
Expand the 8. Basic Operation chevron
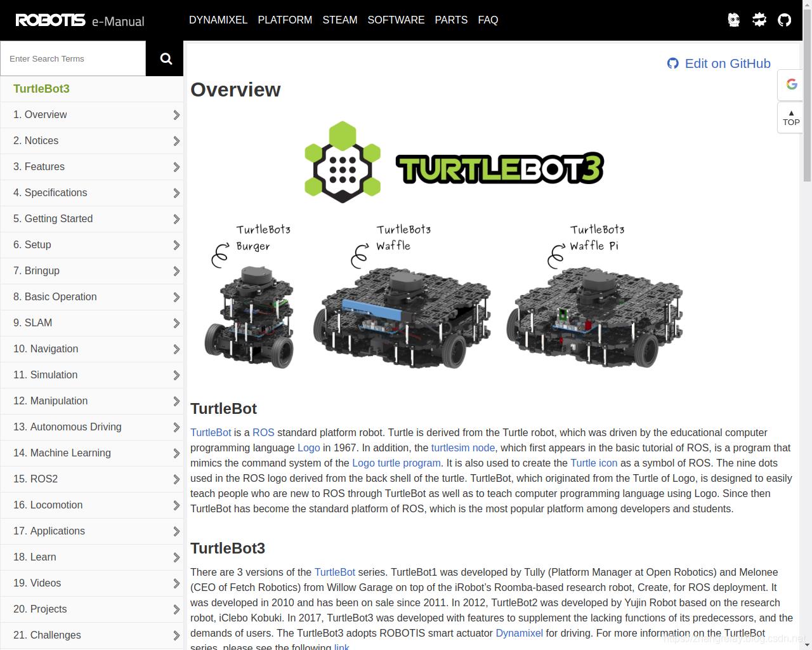pyautogui.click(x=176, y=297)
